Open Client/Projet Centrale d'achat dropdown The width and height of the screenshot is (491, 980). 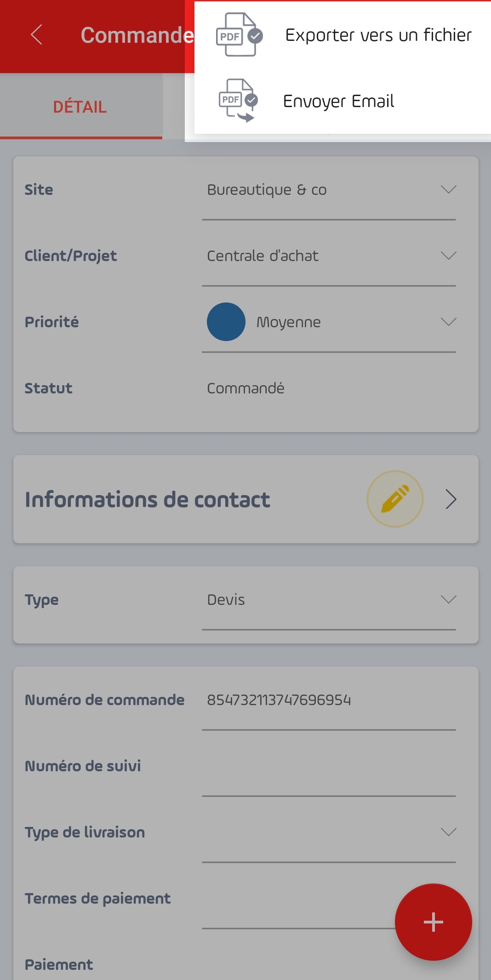(329, 256)
